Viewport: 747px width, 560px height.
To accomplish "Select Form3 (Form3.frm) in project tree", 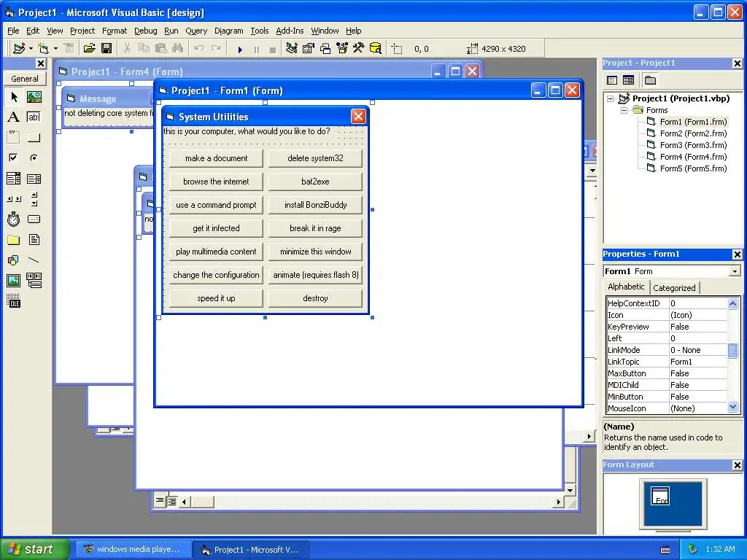I will [693, 145].
